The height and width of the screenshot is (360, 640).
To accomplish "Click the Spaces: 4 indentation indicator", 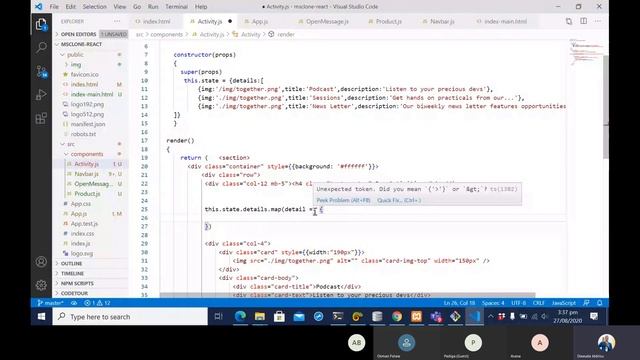I will click(493, 303).
